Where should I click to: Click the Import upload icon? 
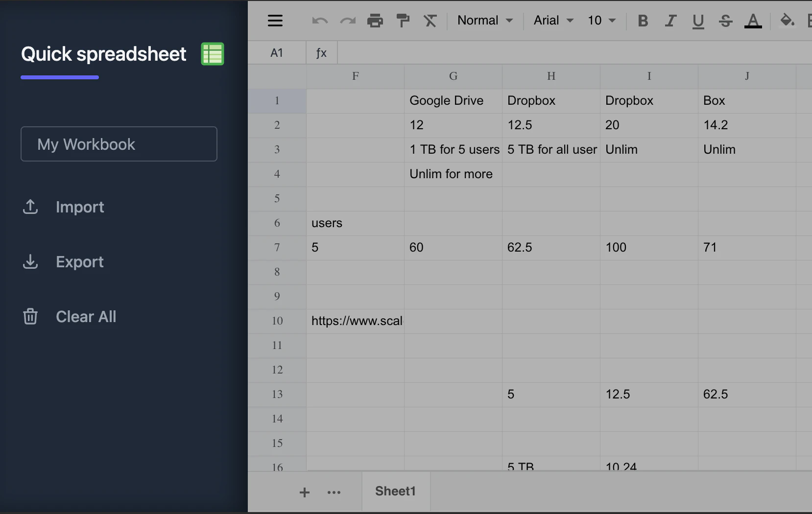pos(30,207)
